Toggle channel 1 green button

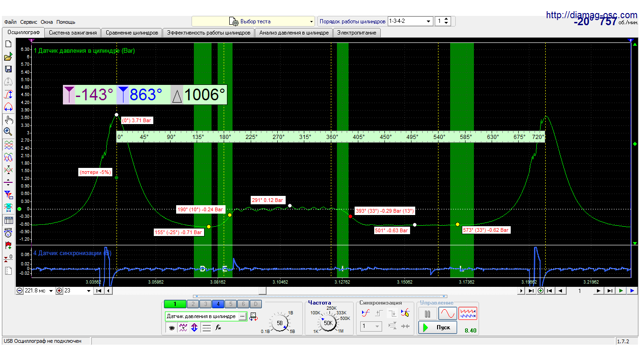[x=175, y=304]
